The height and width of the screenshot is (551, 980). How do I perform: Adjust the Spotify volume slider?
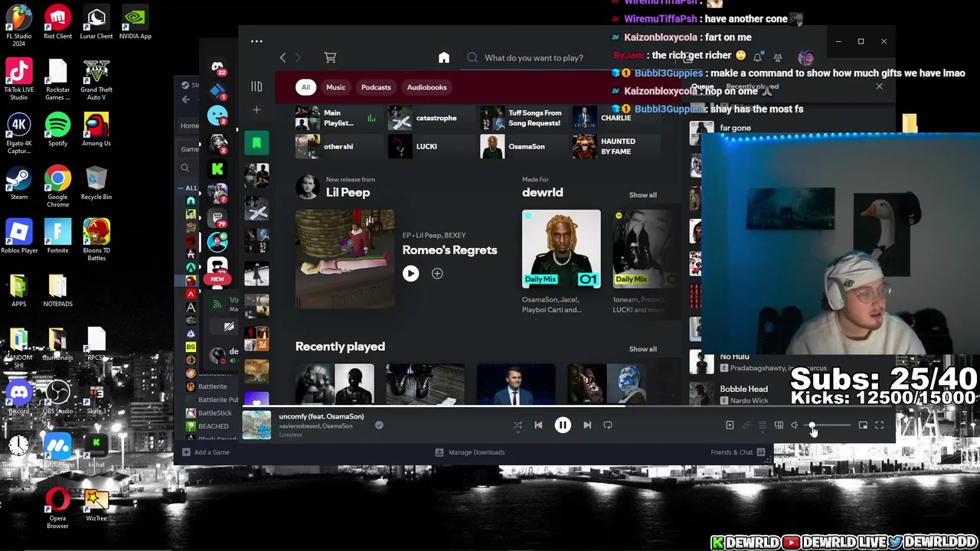point(828,425)
